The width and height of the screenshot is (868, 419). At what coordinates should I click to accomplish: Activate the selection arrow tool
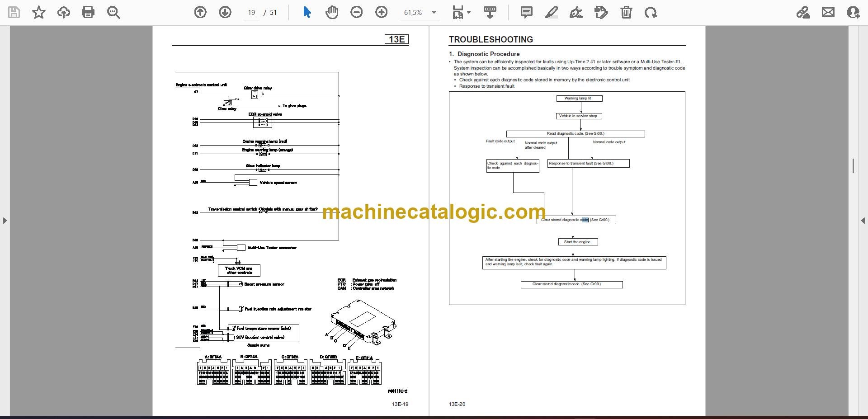pos(307,12)
